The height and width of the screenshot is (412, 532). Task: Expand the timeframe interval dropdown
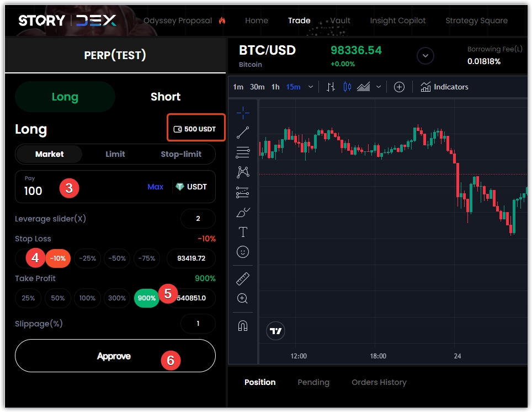[x=311, y=87]
